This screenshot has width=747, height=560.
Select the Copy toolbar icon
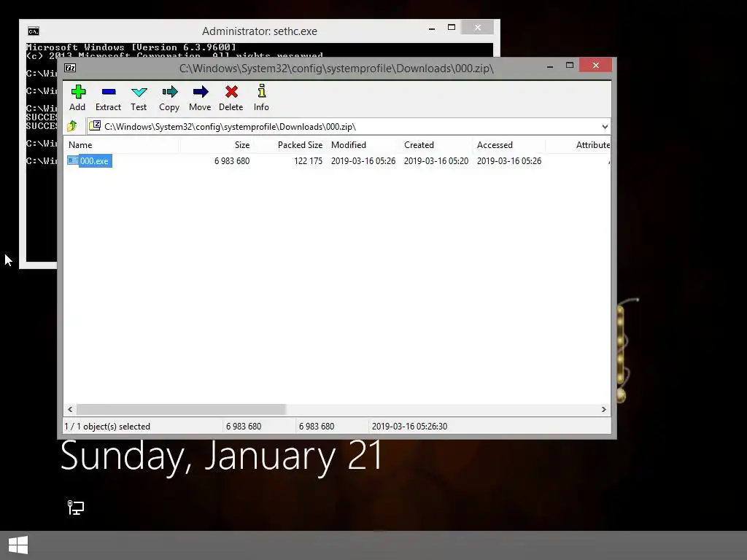(169, 92)
